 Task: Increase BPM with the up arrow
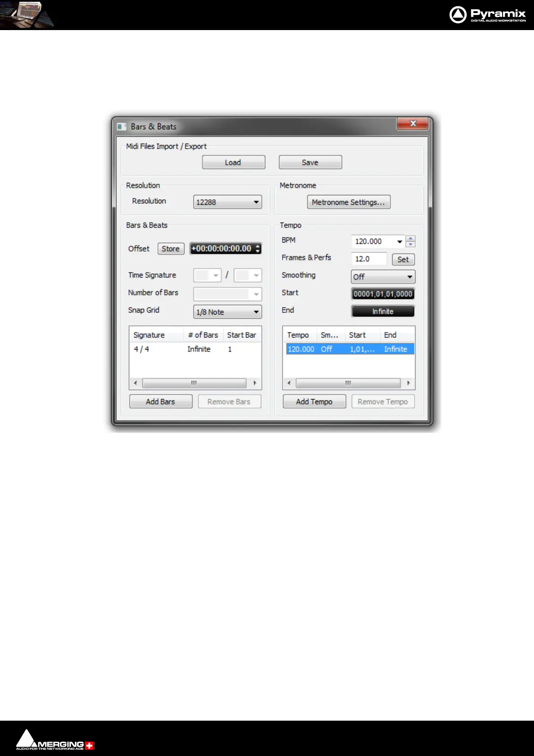[411, 238]
